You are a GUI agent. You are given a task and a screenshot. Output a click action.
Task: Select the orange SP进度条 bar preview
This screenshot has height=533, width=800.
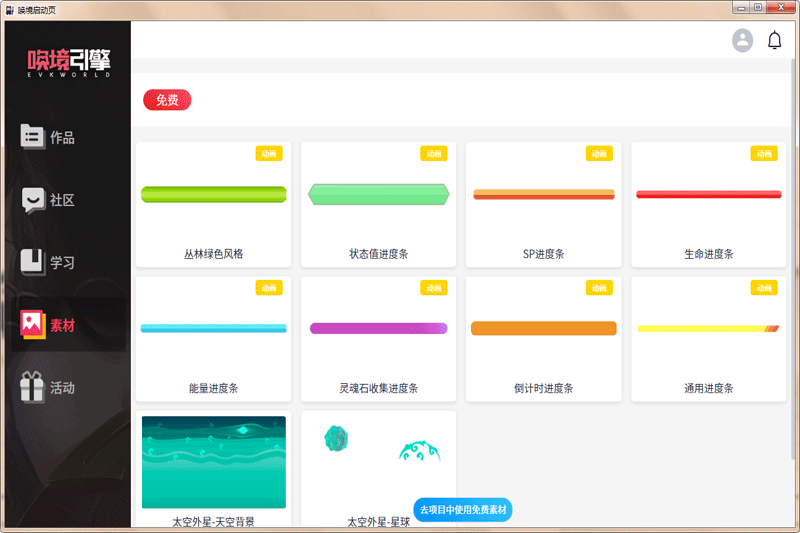coord(544,194)
